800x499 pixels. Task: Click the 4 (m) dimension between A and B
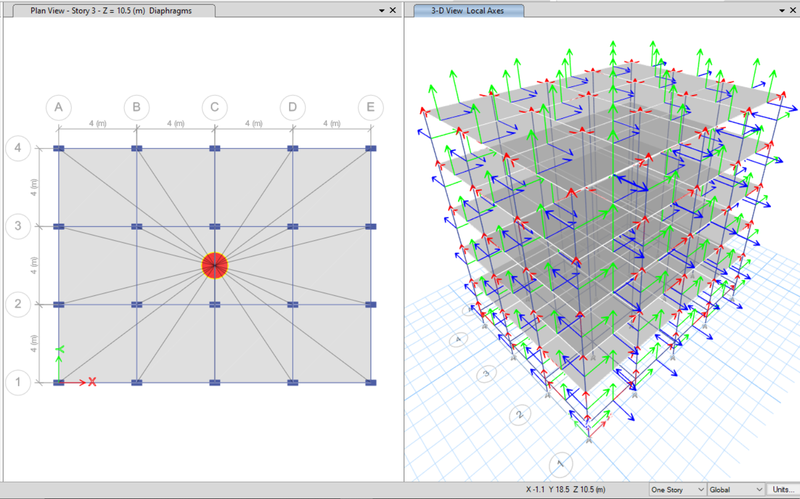pyautogui.click(x=98, y=123)
